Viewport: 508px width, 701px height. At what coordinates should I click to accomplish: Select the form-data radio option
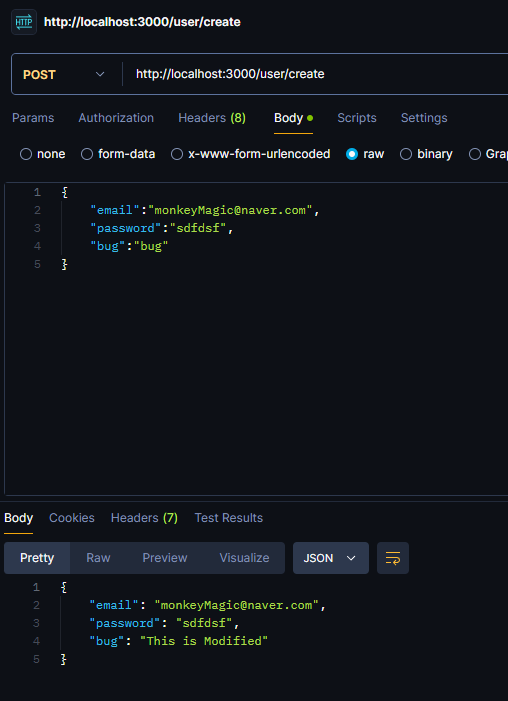pos(87,154)
